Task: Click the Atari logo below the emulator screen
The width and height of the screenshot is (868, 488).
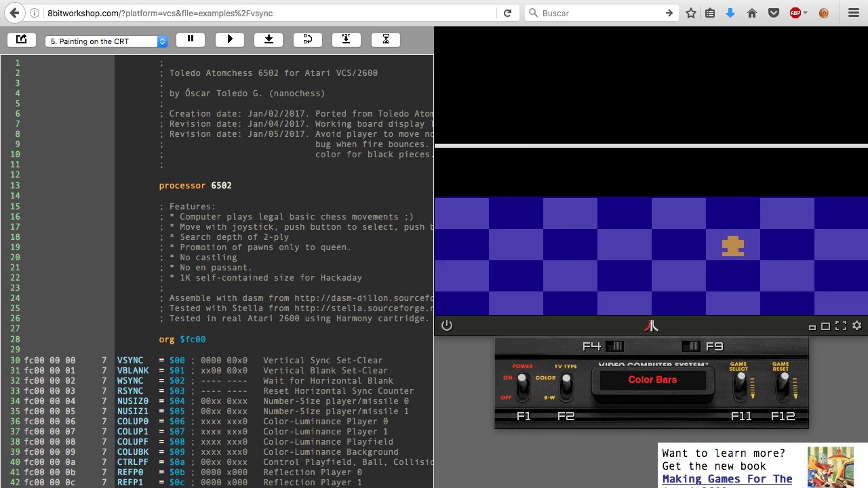Action: [x=651, y=326]
